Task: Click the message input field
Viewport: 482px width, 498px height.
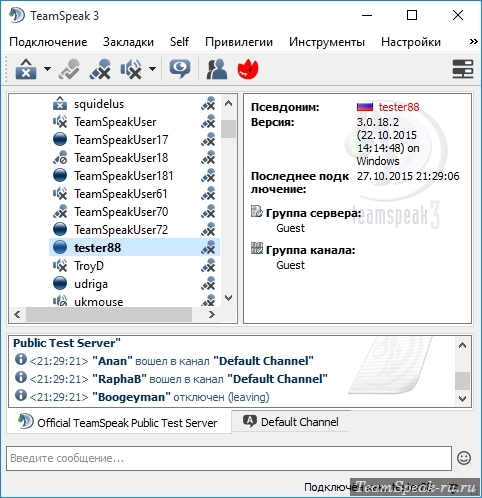Action: click(x=229, y=458)
